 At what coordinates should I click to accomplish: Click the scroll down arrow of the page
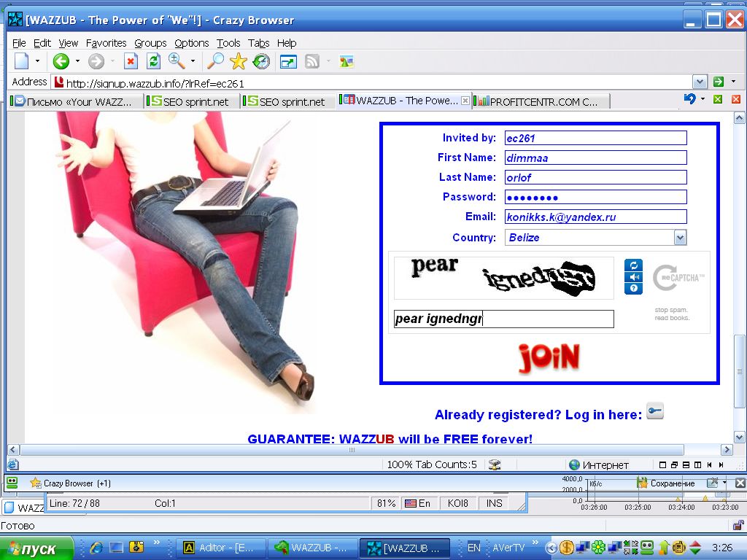click(740, 437)
